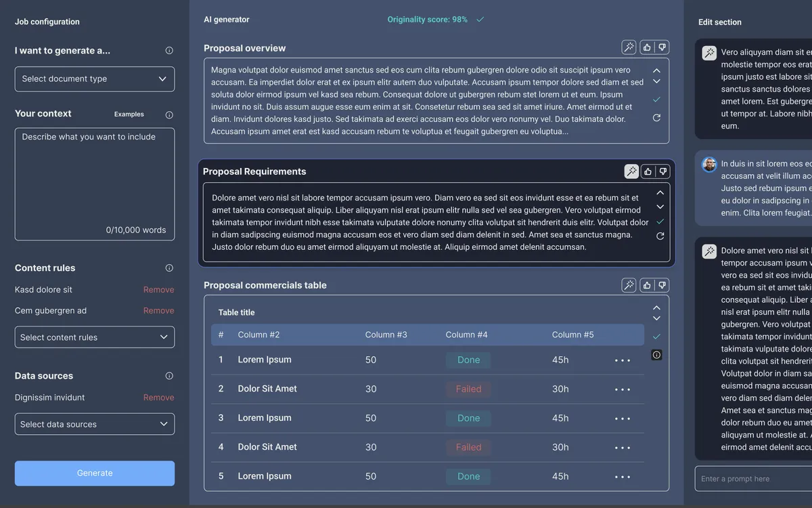Open row 4 Dolor Sit Amet options menu
812x508 pixels.
click(623, 448)
